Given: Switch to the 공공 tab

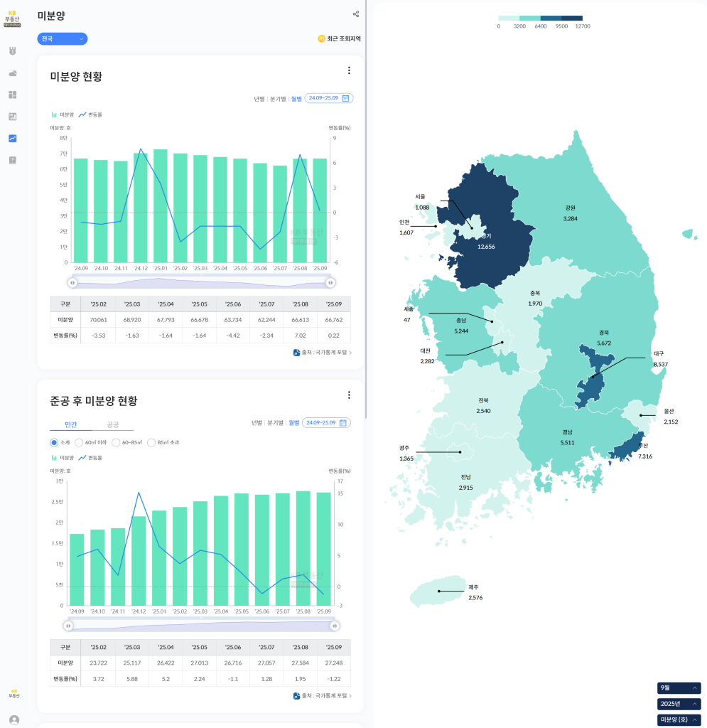Looking at the screenshot, I should click(112, 424).
